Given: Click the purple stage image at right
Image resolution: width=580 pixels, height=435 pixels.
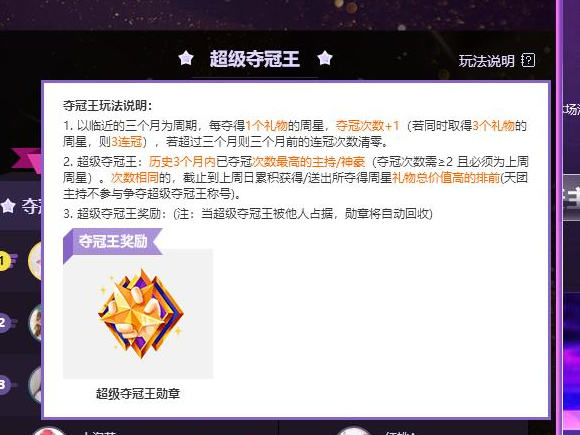Looking at the screenshot, I should tap(571, 357).
